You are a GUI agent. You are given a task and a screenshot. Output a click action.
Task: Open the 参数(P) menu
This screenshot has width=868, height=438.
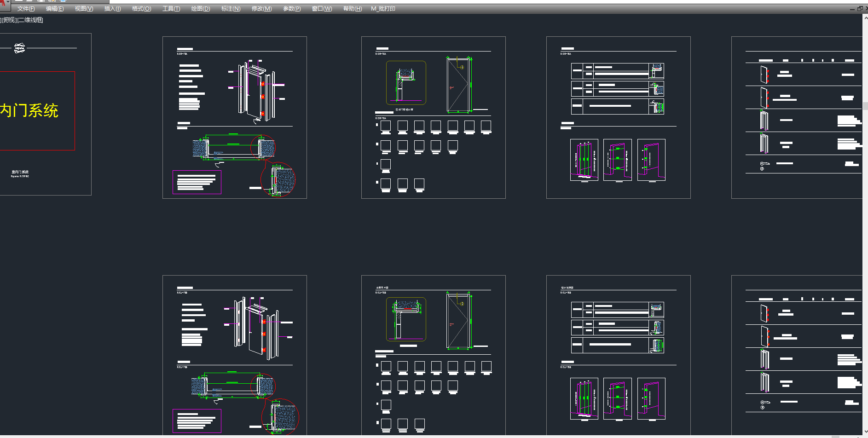click(292, 9)
